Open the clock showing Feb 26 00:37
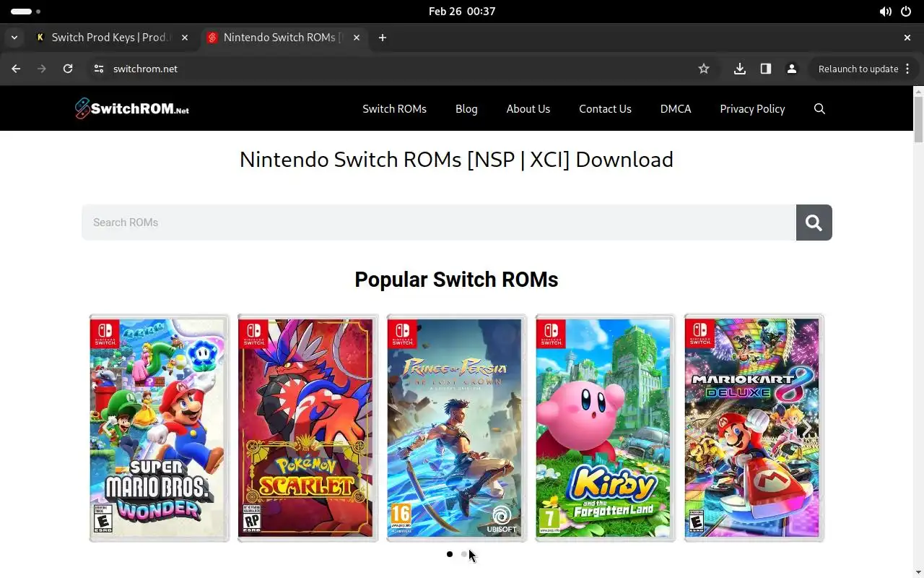Screen dimensions: 924x578 [462, 12]
